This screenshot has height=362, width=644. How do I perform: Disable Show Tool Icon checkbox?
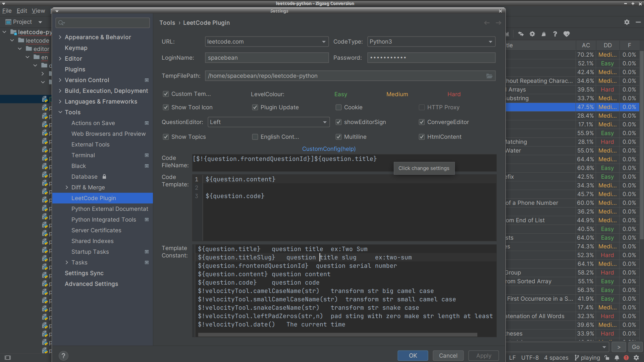pyautogui.click(x=166, y=108)
